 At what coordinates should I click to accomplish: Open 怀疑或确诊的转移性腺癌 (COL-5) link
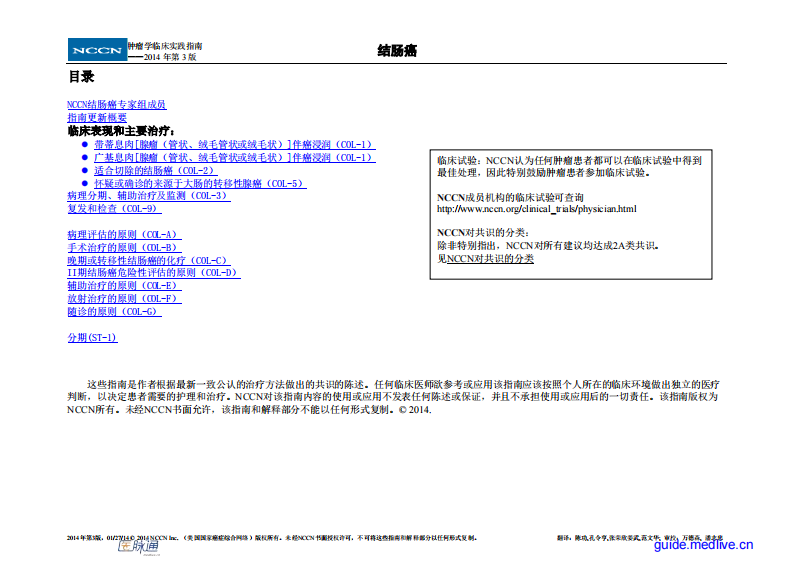pos(200,184)
